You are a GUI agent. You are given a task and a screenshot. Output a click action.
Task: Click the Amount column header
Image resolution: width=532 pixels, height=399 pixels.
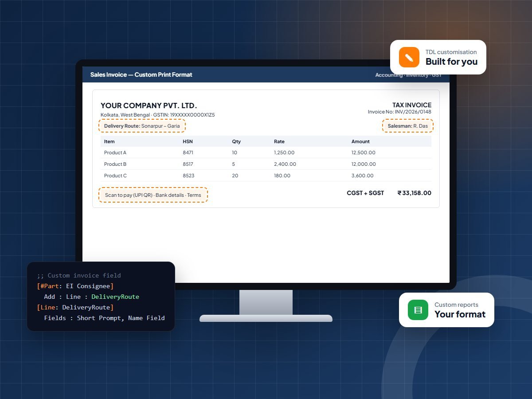(x=360, y=141)
